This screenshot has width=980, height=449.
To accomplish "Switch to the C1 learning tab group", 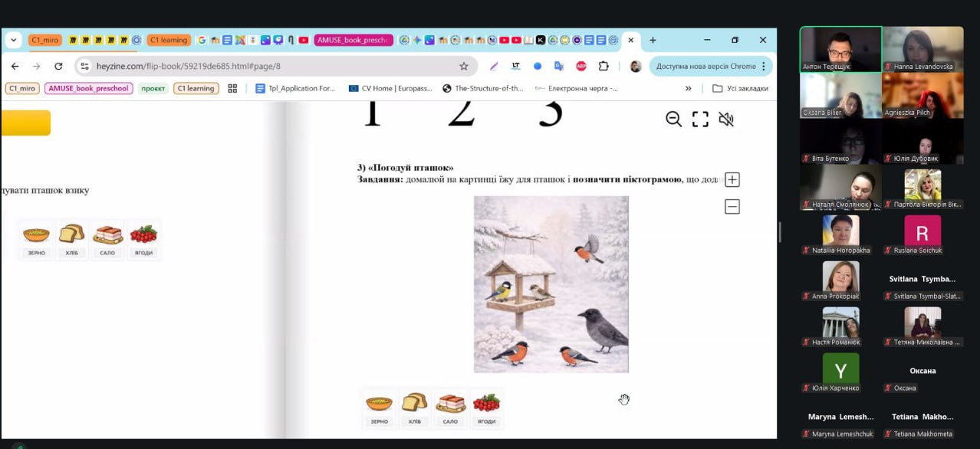I will (169, 40).
